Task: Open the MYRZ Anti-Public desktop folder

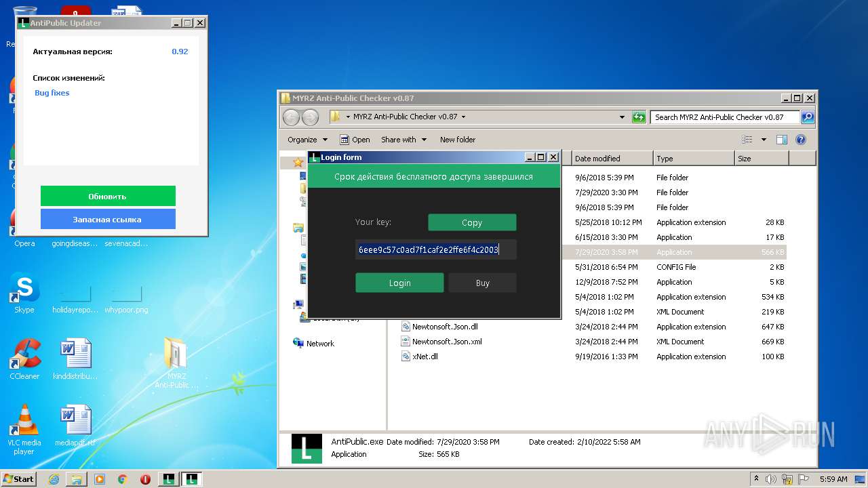Action: click(x=176, y=364)
